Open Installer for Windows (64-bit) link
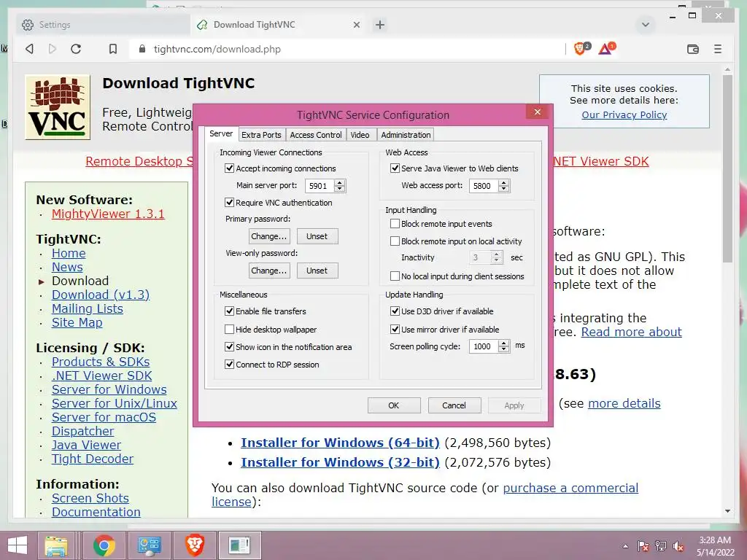Image resolution: width=747 pixels, height=560 pixels. [340, 443]
